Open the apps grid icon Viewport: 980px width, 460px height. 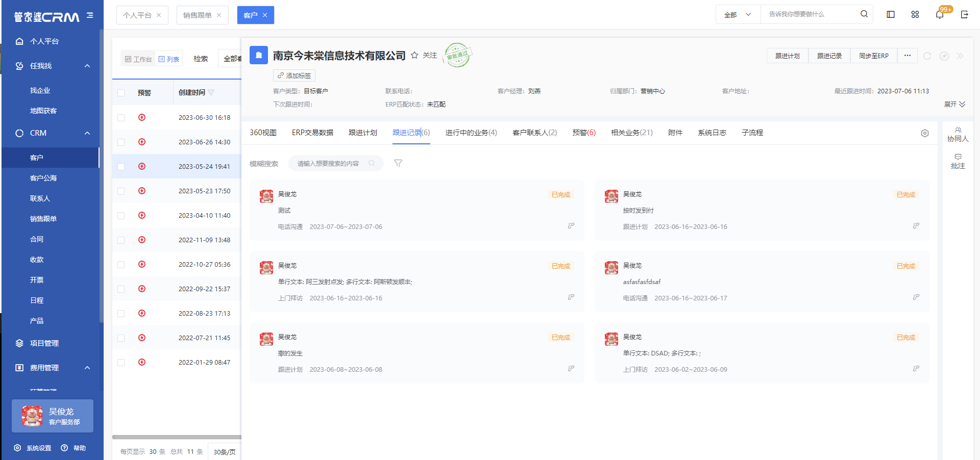[915, 14]
